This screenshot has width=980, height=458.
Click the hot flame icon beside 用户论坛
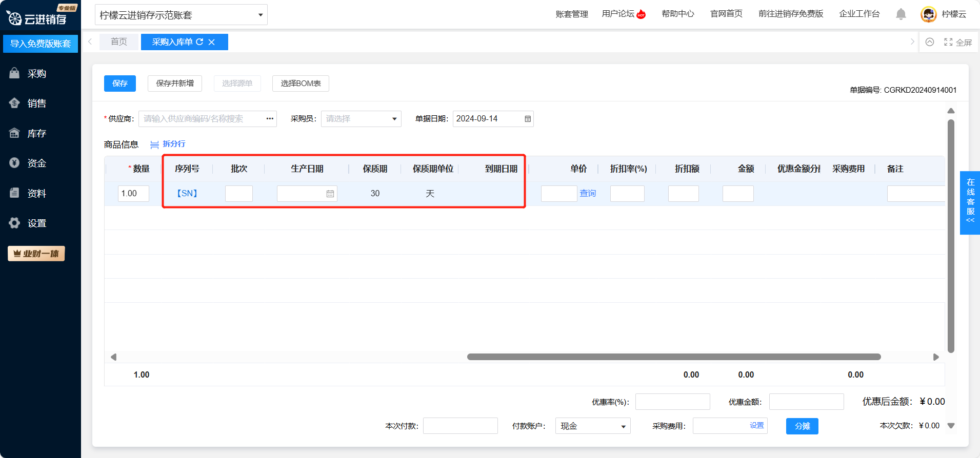point(641,14)
